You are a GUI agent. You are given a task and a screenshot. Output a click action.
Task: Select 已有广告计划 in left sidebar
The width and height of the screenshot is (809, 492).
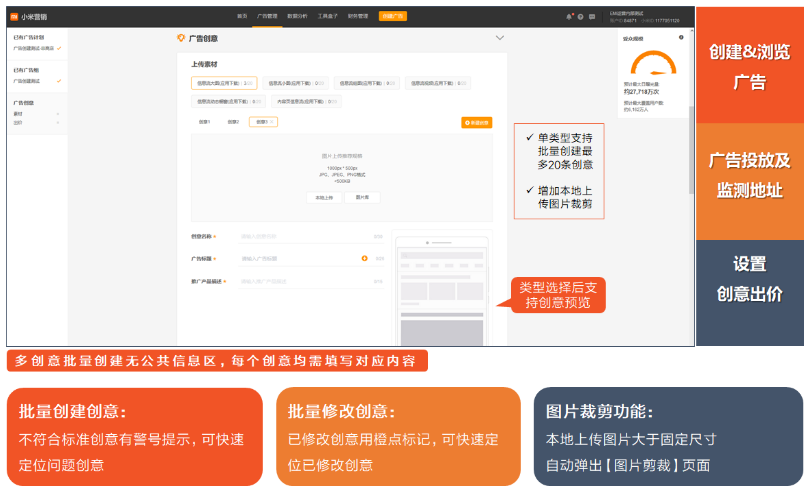pos(29,37)
